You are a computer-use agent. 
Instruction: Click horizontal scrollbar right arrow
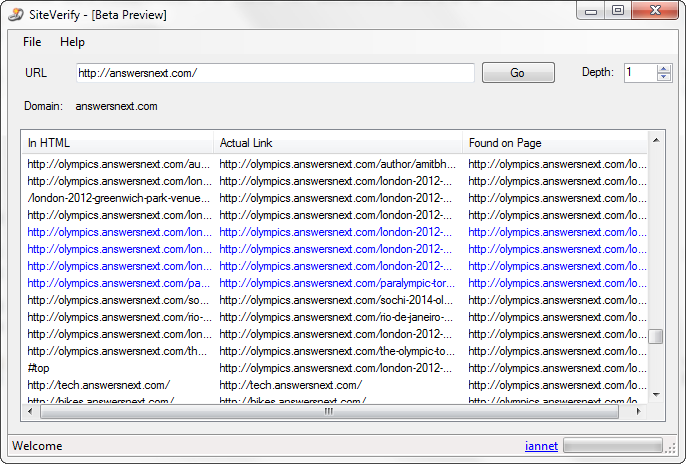point(638,411)
